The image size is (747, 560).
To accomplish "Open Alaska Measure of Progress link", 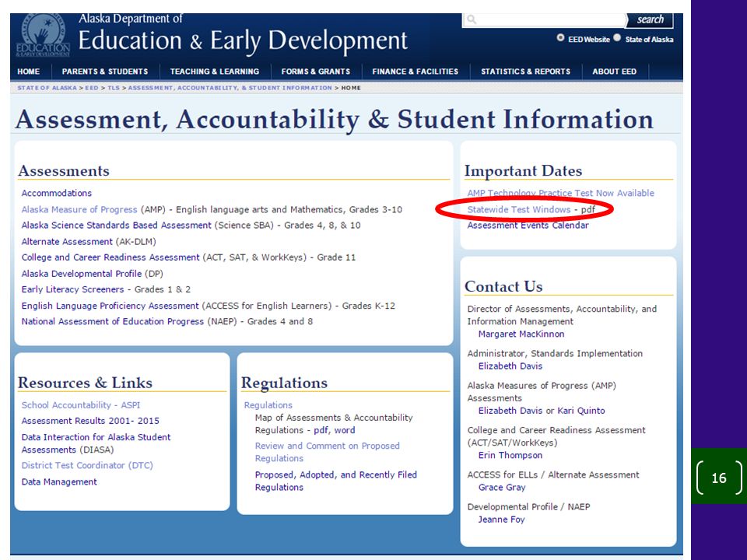I will (79, 209).
